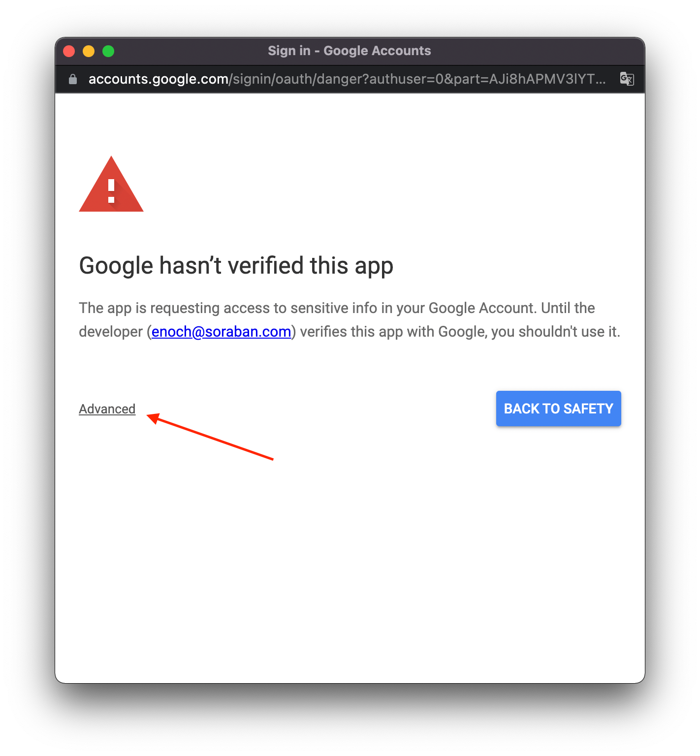Viewport: 700px width, 756px height.
Task: Click the padlock icon in the address bar
Action: point(73,79)
